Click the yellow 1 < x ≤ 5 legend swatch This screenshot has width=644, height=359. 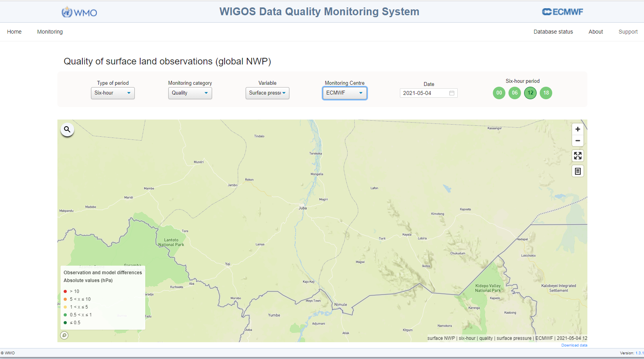pyautogui.click(x=65, y=307)
